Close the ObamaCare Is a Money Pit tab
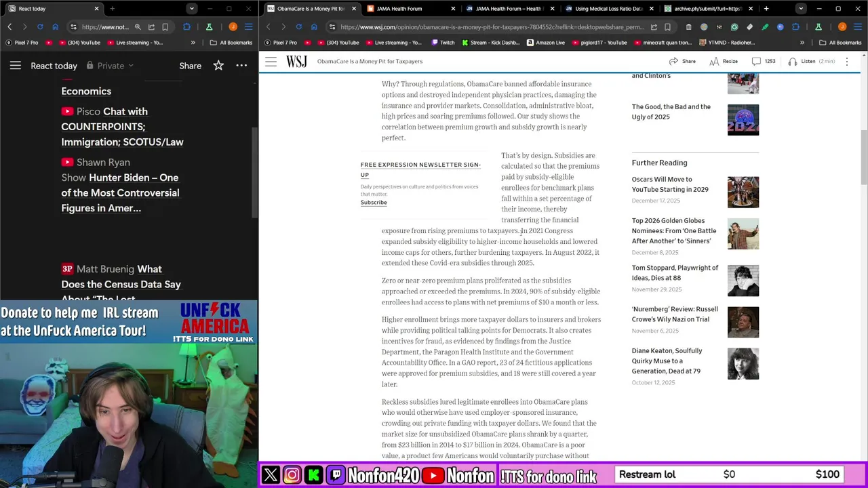The height and width of the screenshot is (488, 868). point(353,9)
